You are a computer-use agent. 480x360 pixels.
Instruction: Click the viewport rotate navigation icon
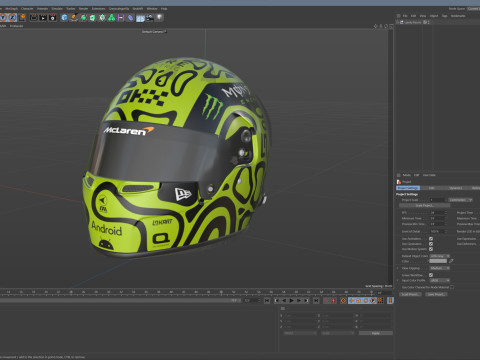coord(386,26)
